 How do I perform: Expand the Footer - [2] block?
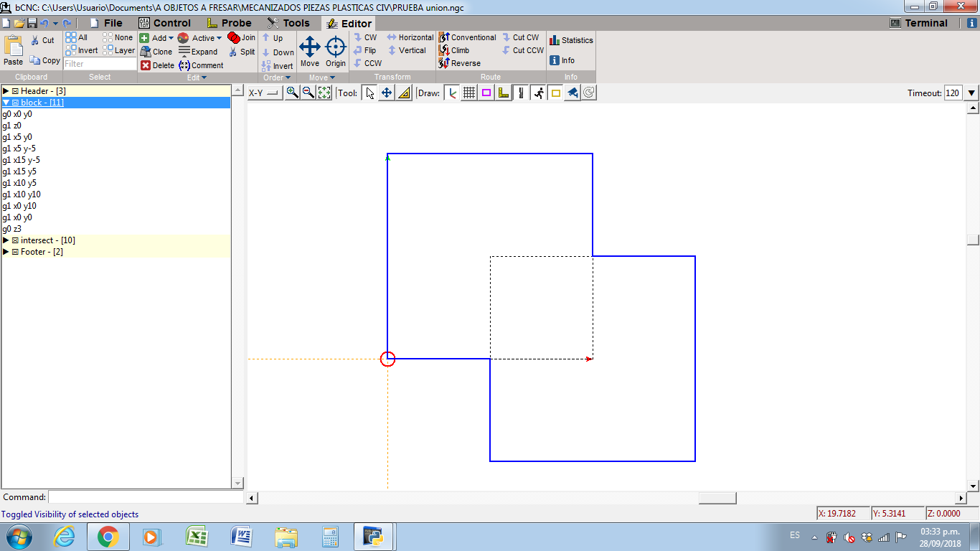click(x=6, y=252)
